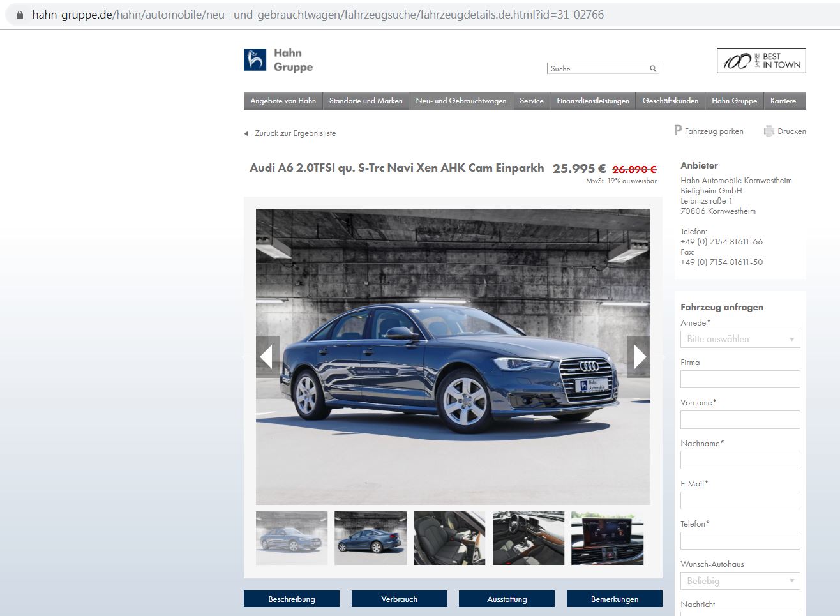Focus the Firma input field
840x616 pixels.
pos(740,379)
